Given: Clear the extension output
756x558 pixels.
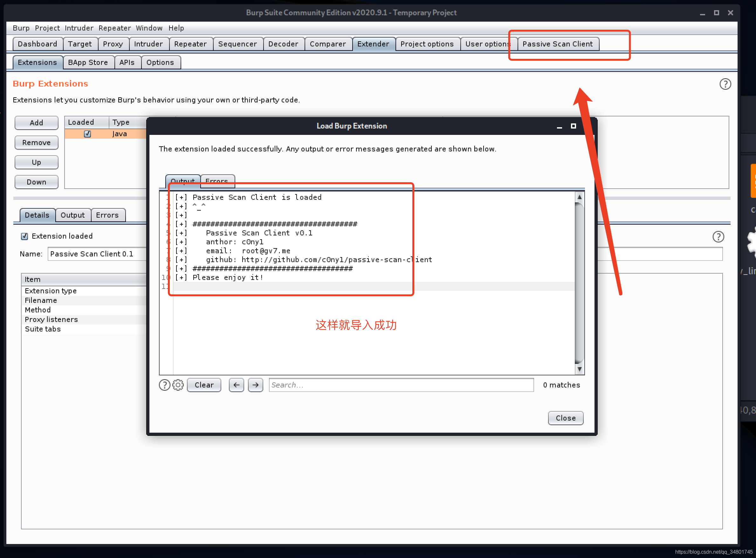Looking at the screenshot, I should pos(204,385).
